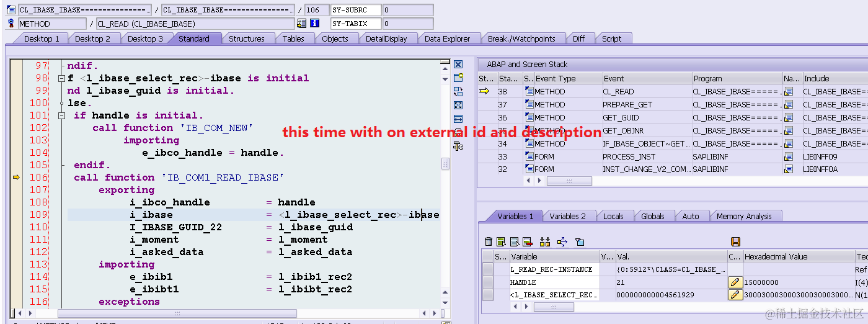
Task: Open the Tables tab
Action: pyautogui.click(x=293, y=38)
